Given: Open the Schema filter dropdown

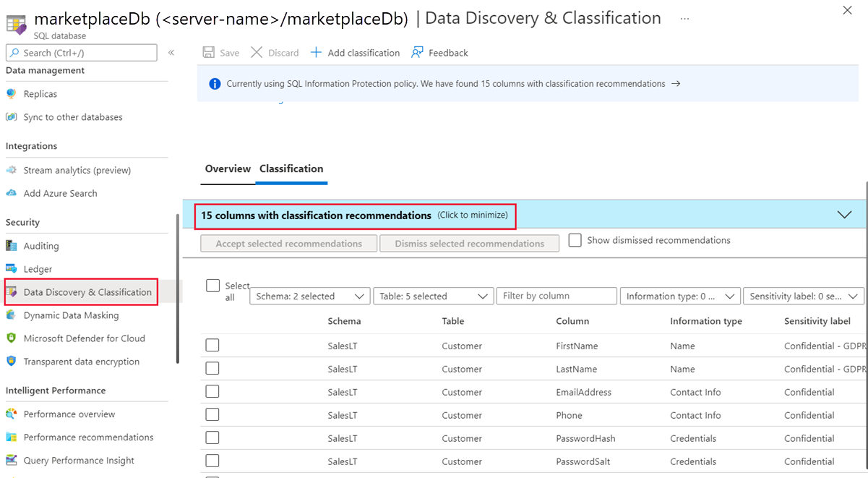Looking at the screenshot, I should (x=309, y=296).
